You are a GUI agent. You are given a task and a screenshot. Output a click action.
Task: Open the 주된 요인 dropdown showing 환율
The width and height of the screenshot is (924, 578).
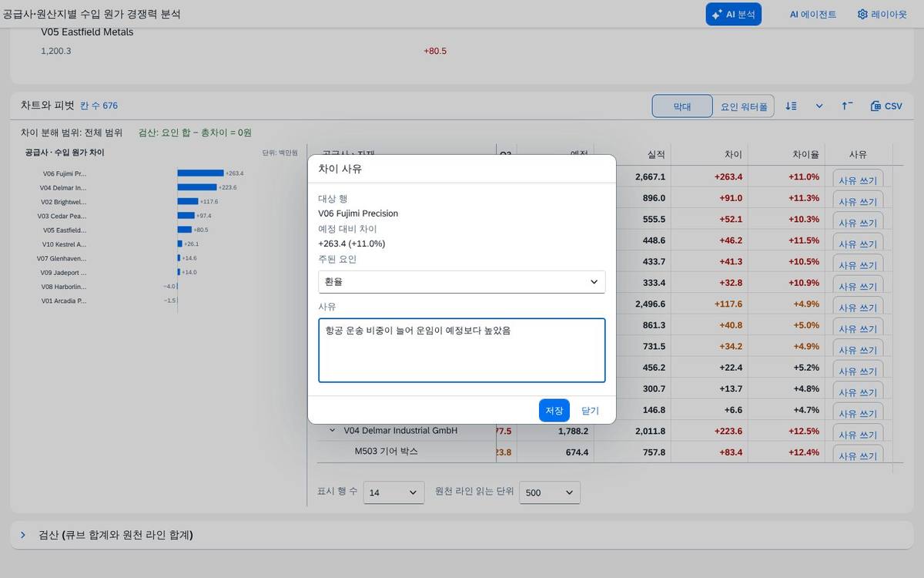click(462, 281)
